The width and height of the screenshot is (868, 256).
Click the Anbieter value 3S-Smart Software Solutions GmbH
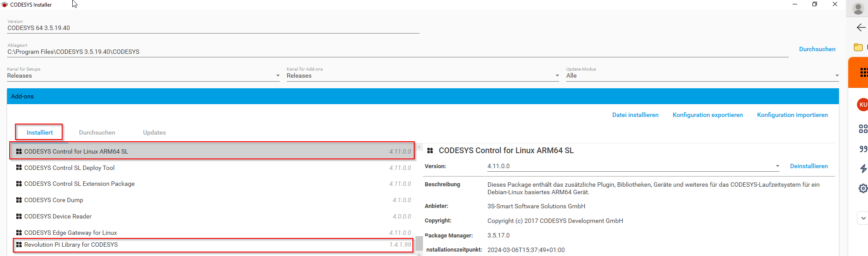[536, 206]
